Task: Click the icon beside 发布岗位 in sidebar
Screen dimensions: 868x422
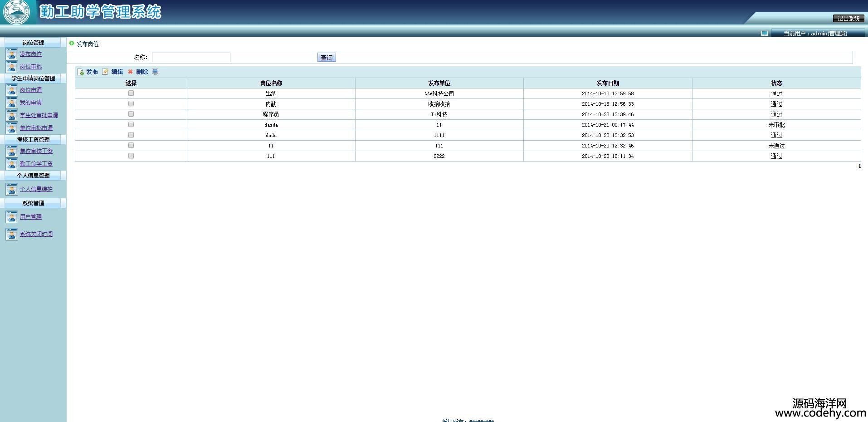Action: [12, 54]
